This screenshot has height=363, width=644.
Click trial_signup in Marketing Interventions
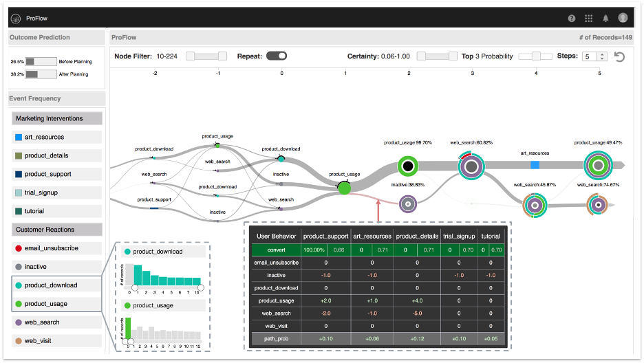click(x=58, y=192)
